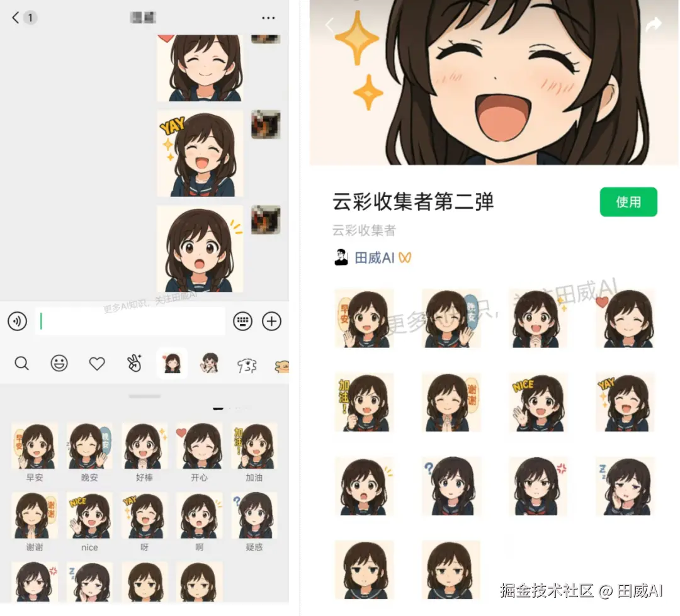Tap the voice message icon

point(18,322)
